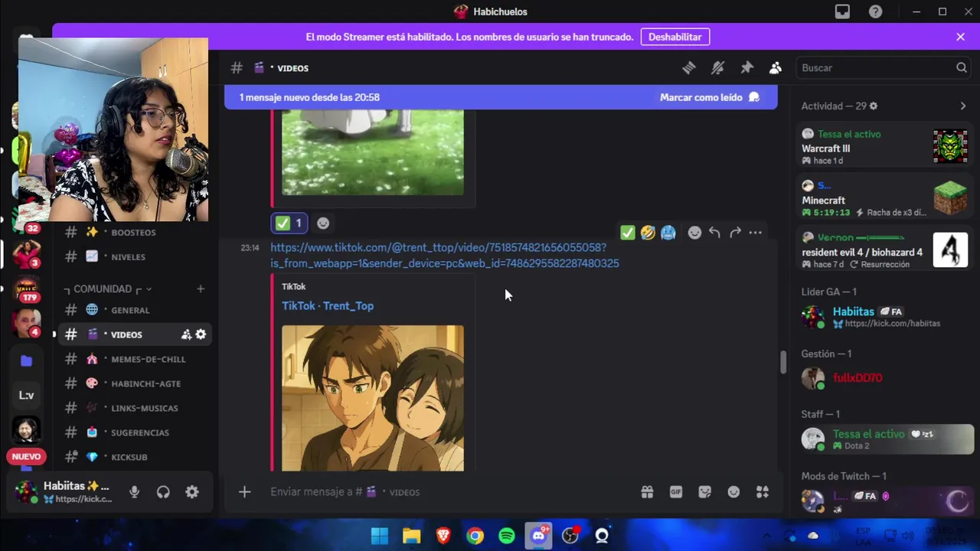Click the search magnifier icon
The width and height of the screenshot is (980, 551).
tap(962, 68)
